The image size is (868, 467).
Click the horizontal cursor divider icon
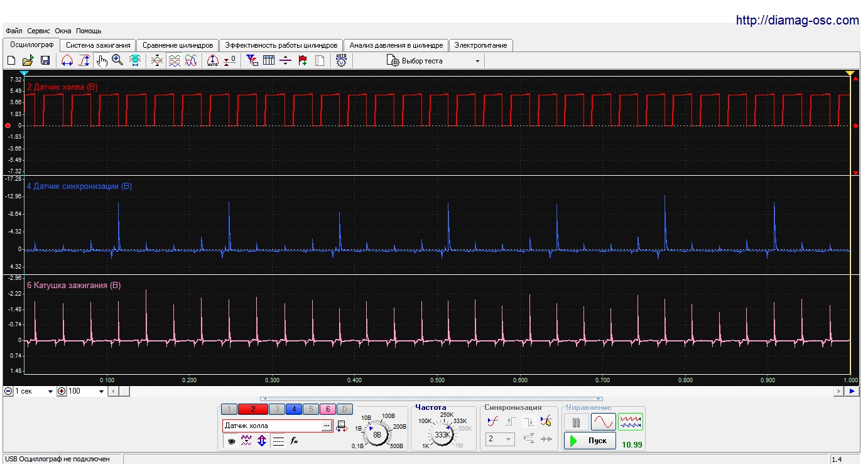coord(286,61)
